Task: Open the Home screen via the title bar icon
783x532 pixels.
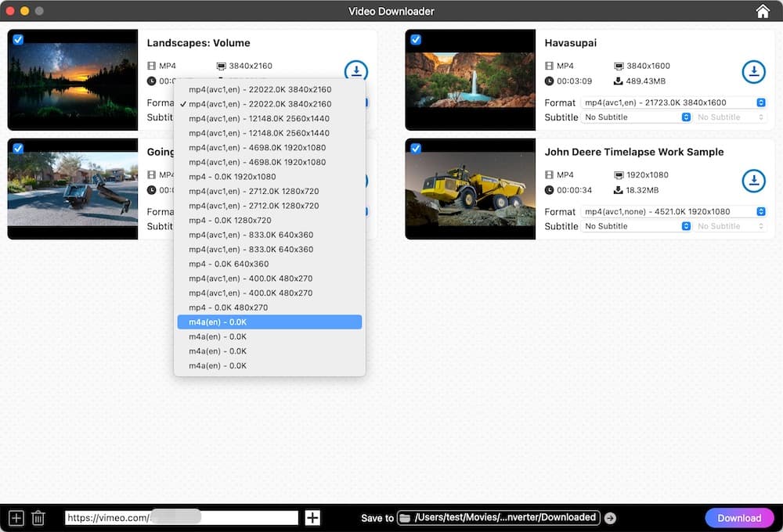Action: point(763,11)
